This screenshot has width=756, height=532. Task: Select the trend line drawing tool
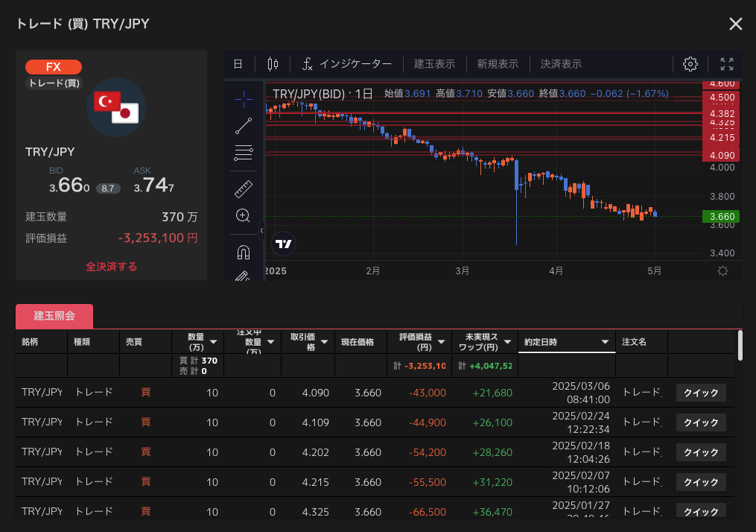243,126
